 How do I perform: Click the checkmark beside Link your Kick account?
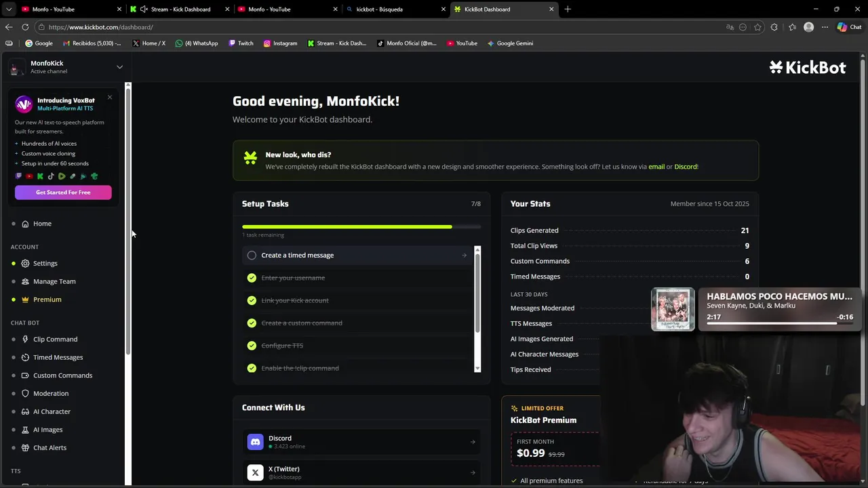pos(252,300)
